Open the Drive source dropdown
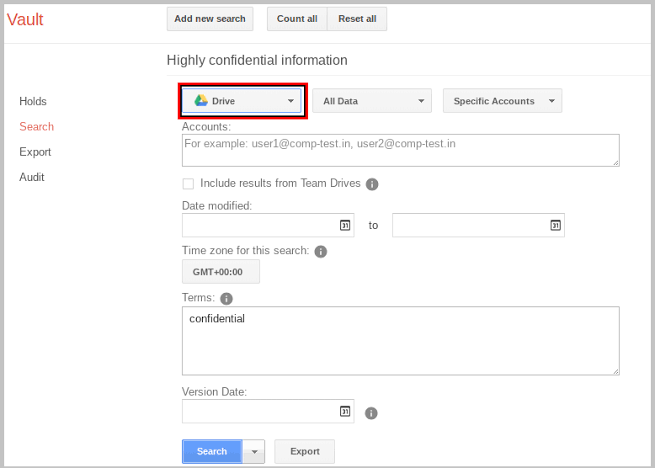The image size is (655, 468). [x=244, y=101]
